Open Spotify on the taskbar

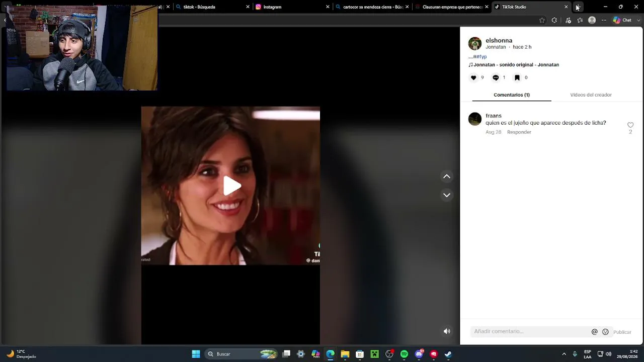click(x=404, y=354)
